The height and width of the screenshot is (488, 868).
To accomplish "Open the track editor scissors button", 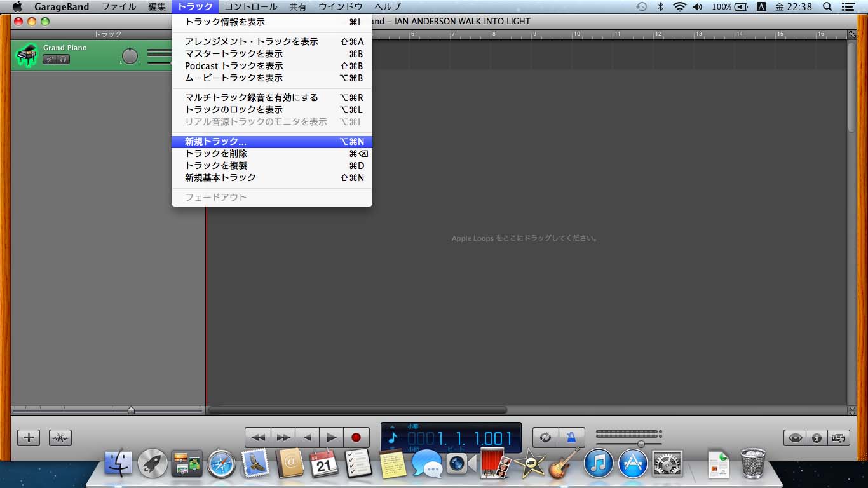I will (60, 437).
